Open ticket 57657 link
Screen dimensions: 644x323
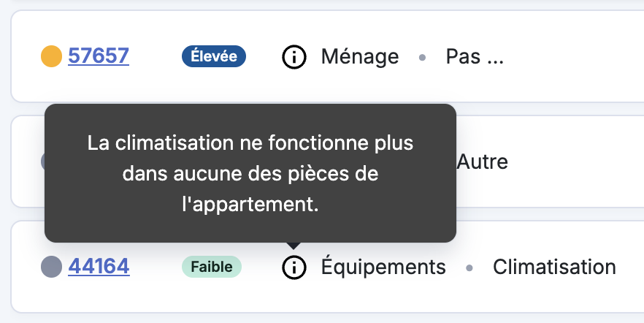tap(99, 56)
